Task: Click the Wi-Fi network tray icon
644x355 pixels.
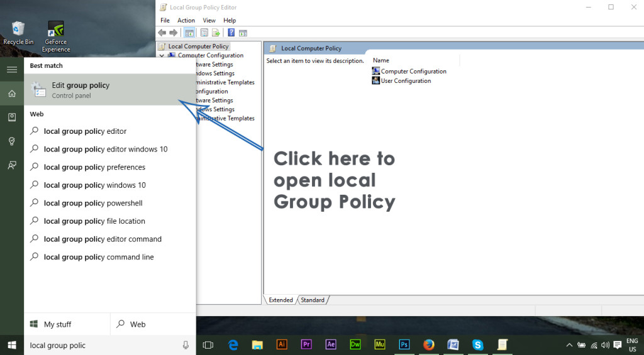Action: click(594, 345)
